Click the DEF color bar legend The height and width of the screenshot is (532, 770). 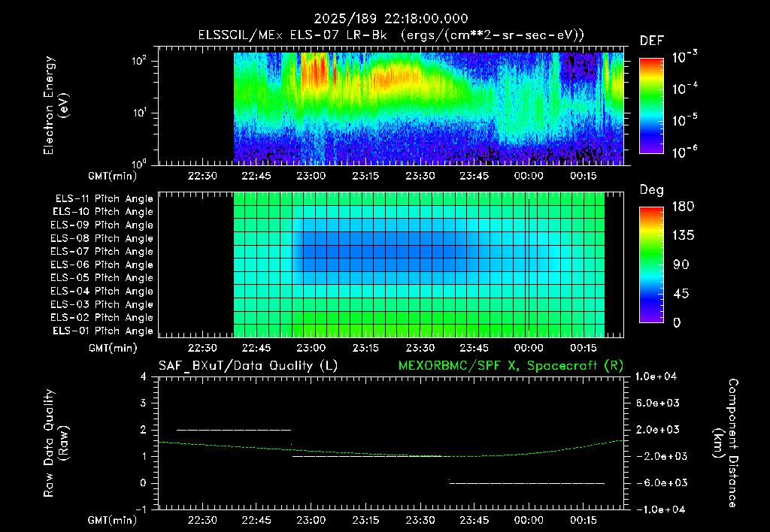[651, 106]
